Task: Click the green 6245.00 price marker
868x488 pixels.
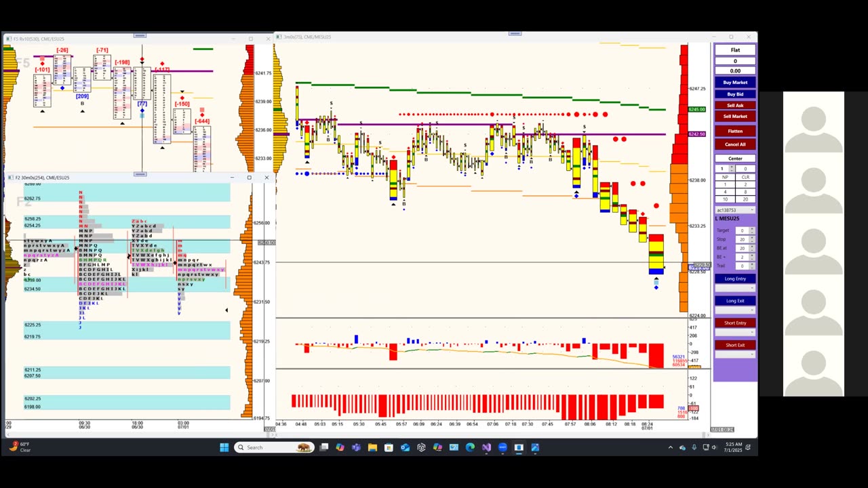Action: tap(696, 109)
